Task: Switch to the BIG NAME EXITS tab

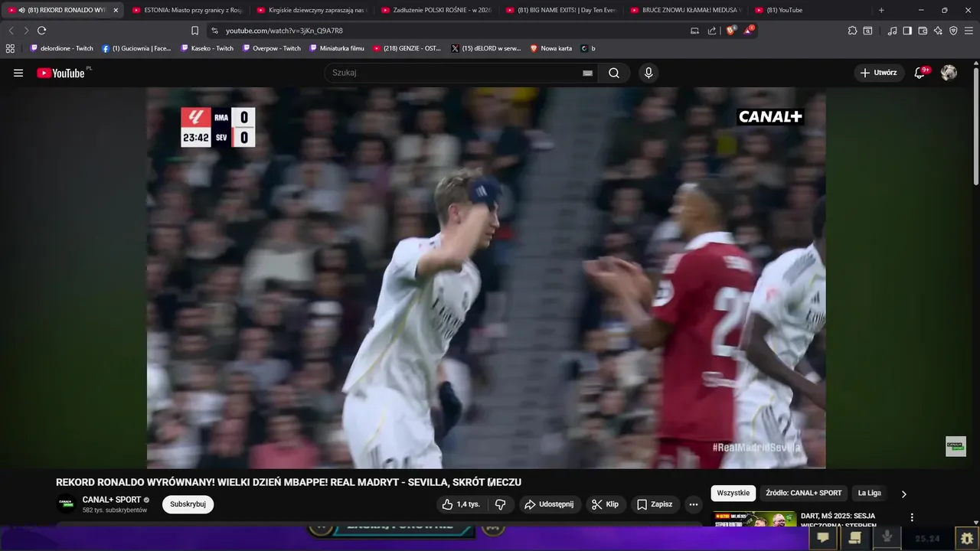Action: [561, 10]
